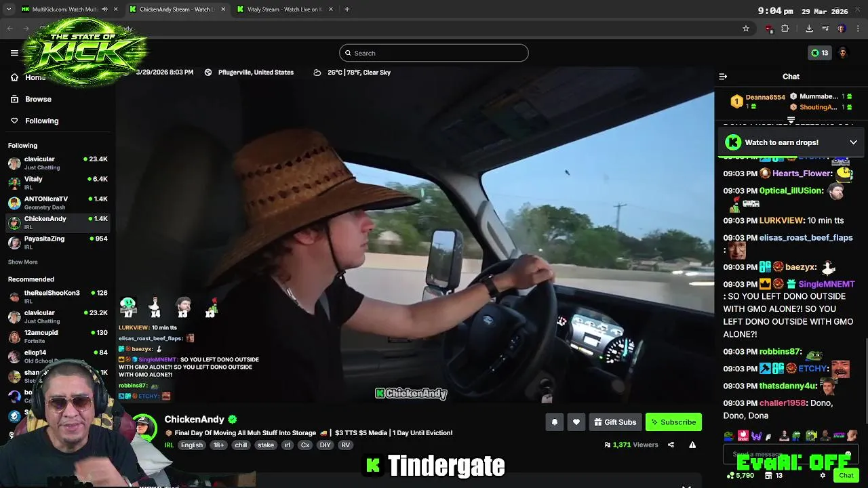868x488 pixels.
Task: Bookmark page with the star icon
Action: 746,28
